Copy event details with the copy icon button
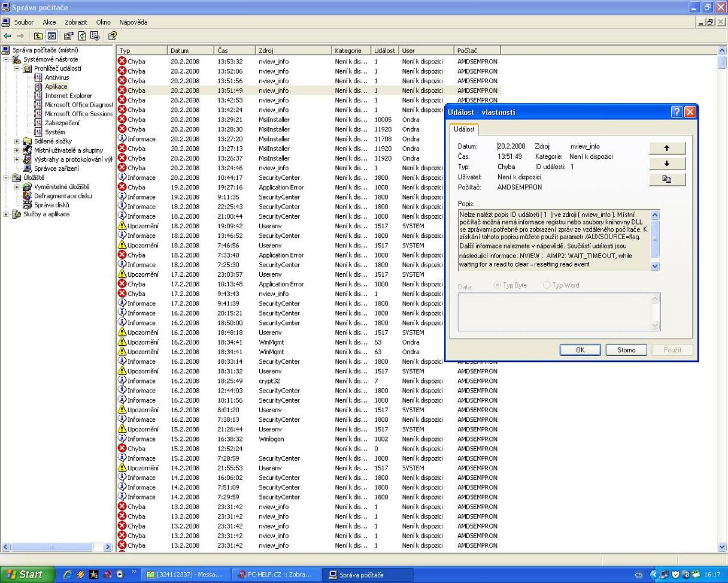This screenshot has height=583, width=728. pyautogui.click(x=666, y=179)
